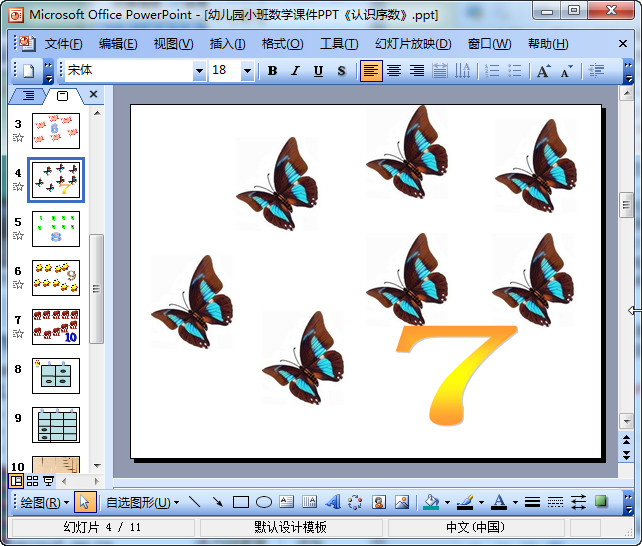
Task: Open 自选图形(U) AutoShapes menu
Action: (142, 502)
